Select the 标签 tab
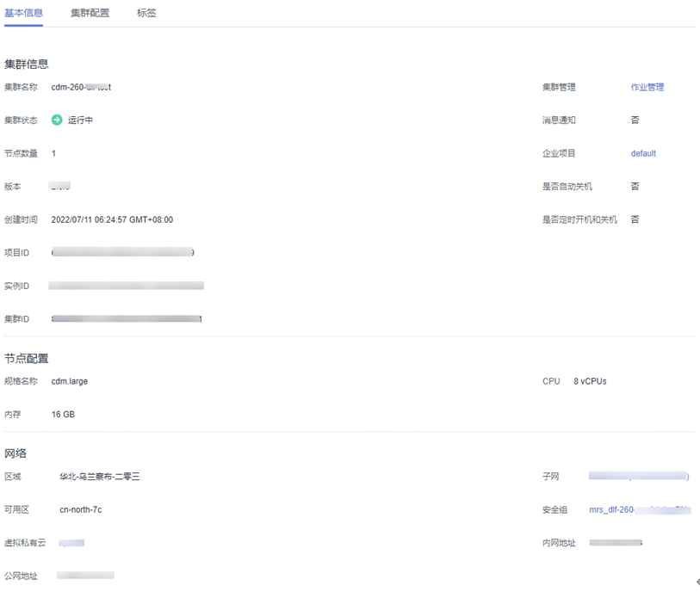 [x=146, y=13]
